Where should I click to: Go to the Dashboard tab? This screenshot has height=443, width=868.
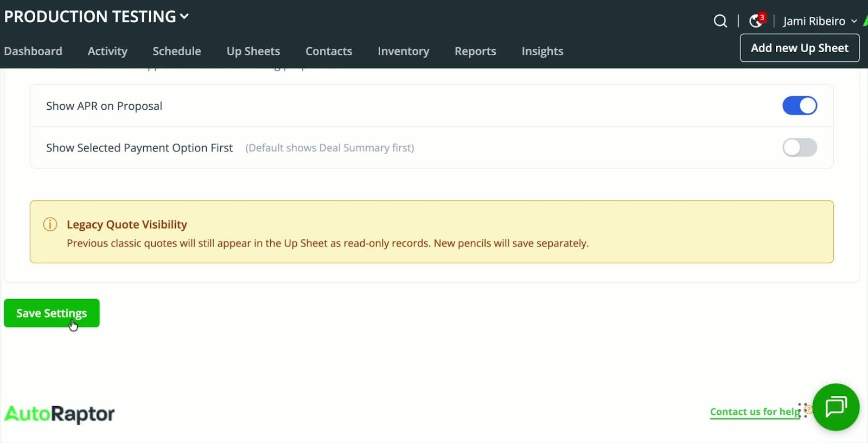[x=33, y=51]
